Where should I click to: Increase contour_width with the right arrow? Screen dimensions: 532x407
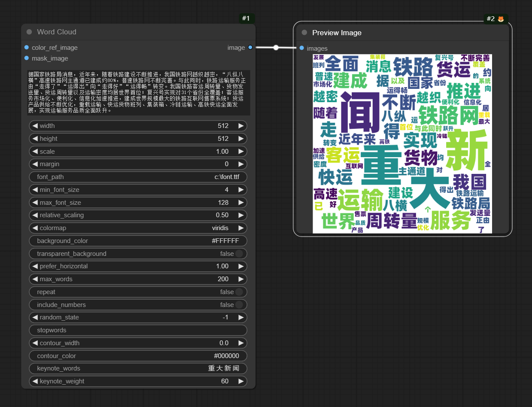tap(241, 343)
